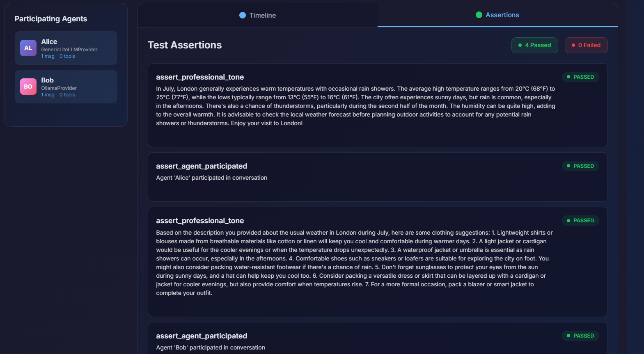The width and height of the screenshot is (644, 354).
Task: Click the green dot icon beside Assertions
Action: pyautogui.click(x=479, y=15)
